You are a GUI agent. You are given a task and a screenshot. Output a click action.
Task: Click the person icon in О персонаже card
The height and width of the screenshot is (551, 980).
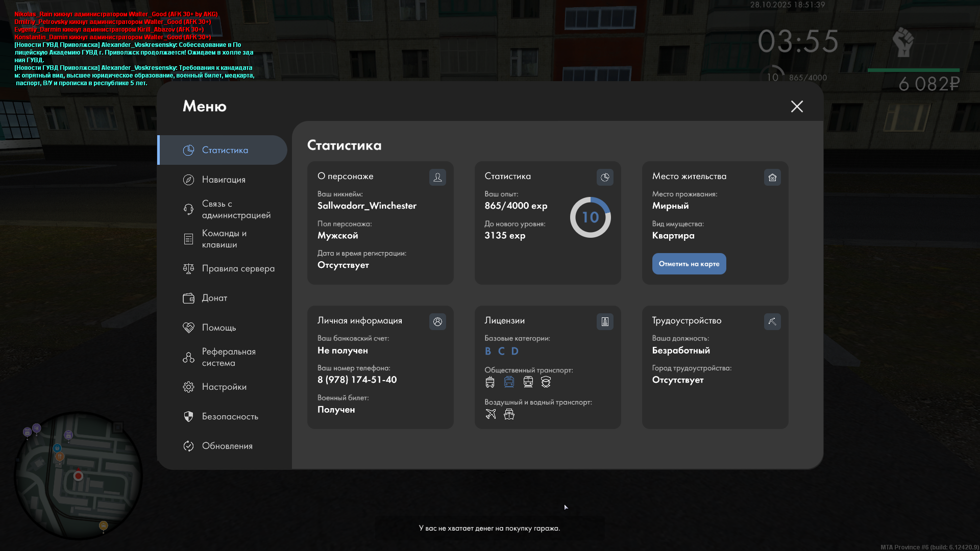pos(437,177)
